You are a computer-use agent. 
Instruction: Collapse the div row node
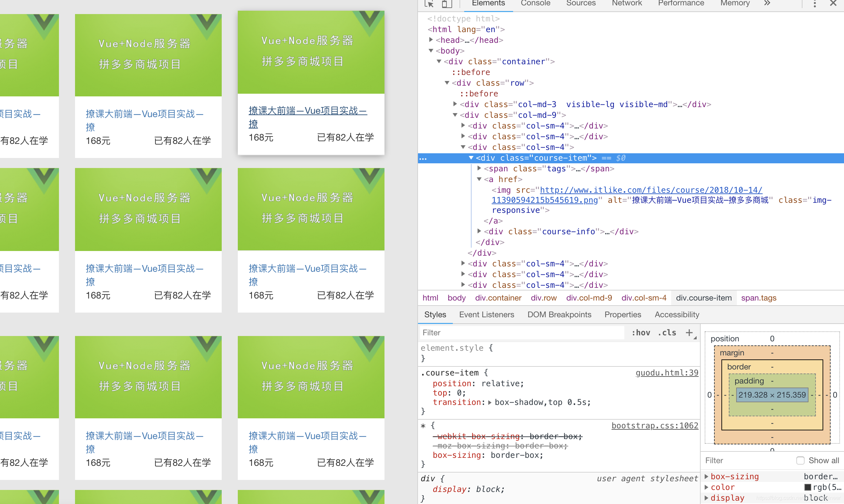[447, 83]
